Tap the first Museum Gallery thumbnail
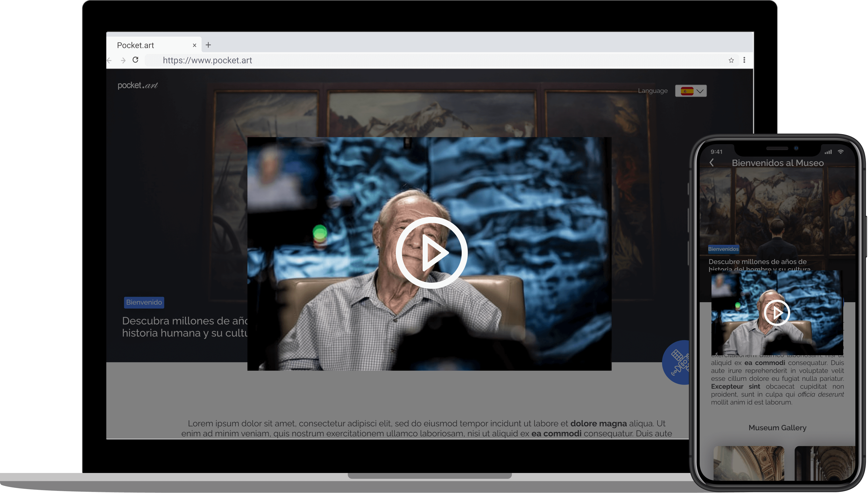868x493 pixels. 748,463
